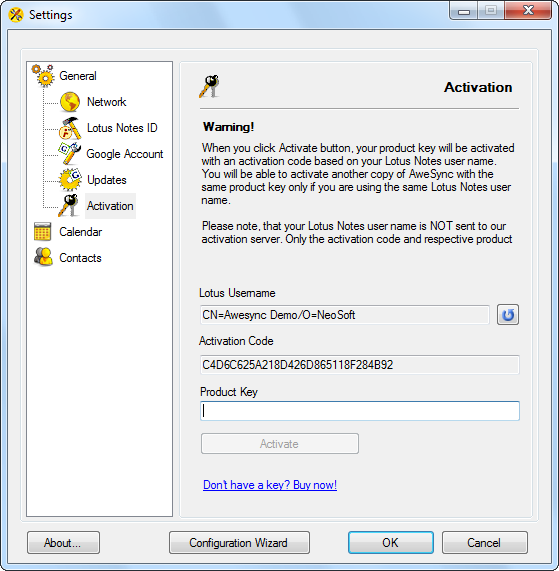The width and height of the screenshot is (559, 571).
Task: Minimize the Settings window
Action: 463,11
